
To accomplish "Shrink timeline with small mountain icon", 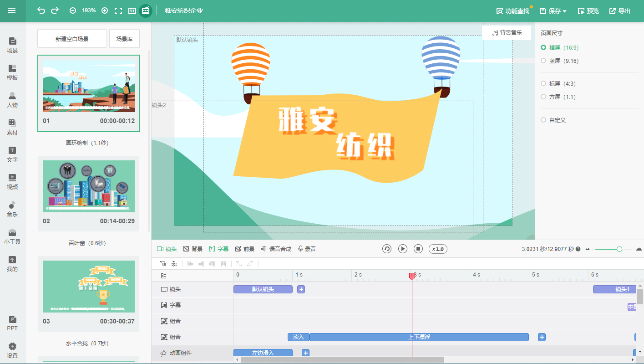I will [588, 249].
